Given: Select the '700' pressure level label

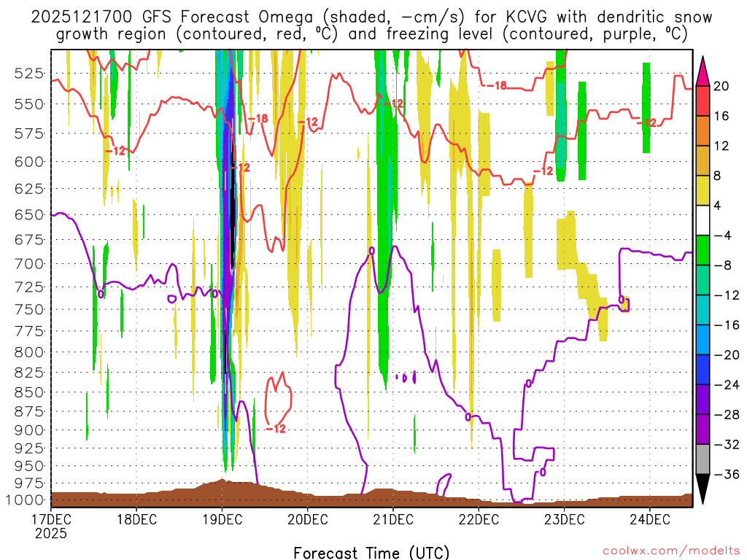Looking at the screenshot, I should [29, 264].
